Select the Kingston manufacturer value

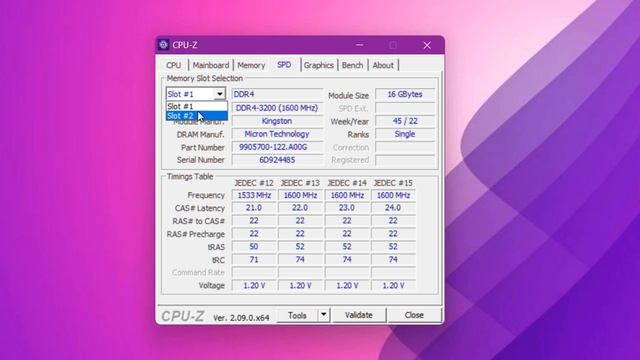click(277, 121)
